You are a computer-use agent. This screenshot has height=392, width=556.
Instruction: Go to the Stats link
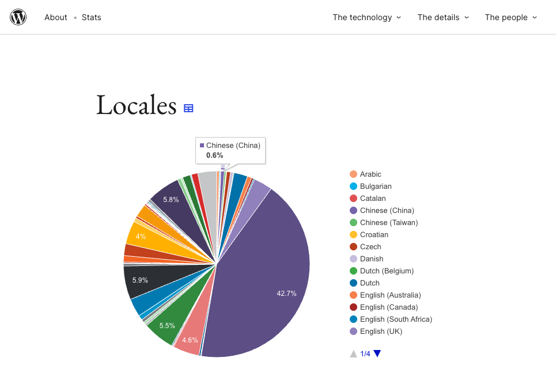point(92,17)
